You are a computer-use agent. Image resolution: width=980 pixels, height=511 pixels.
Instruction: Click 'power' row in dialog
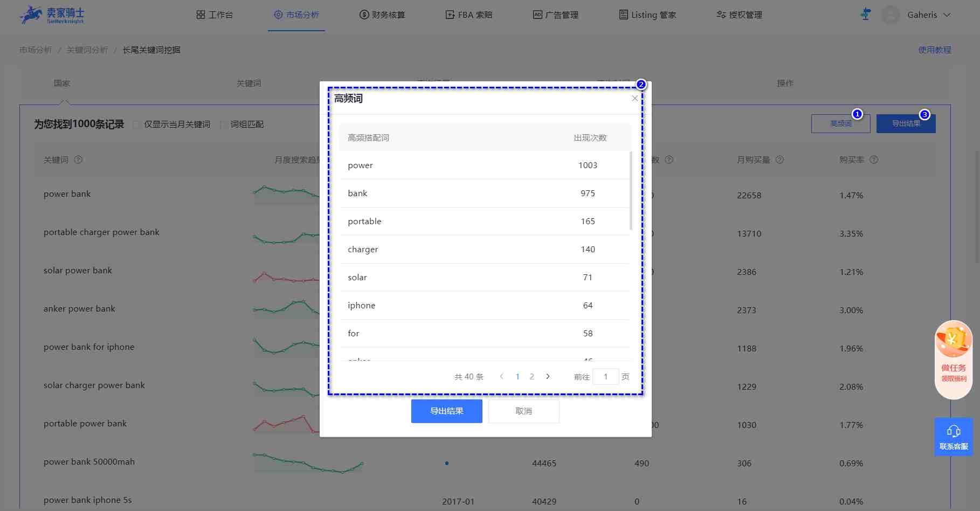485,165
